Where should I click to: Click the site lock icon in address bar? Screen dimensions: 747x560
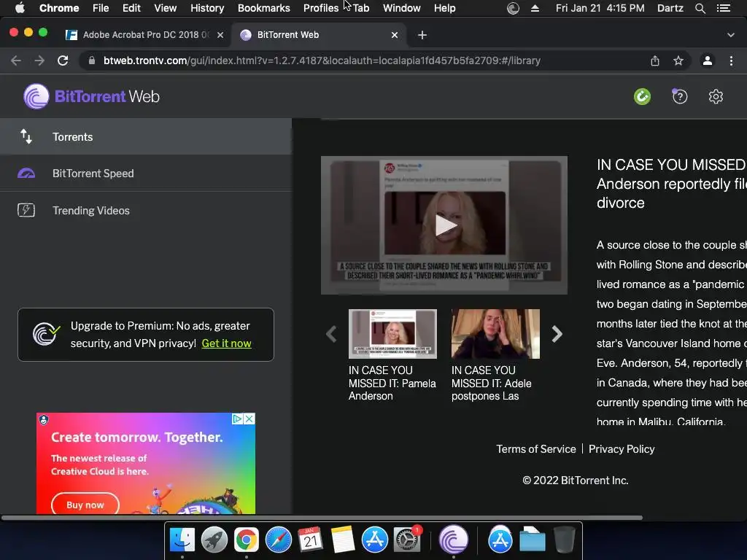coord(92,61)
